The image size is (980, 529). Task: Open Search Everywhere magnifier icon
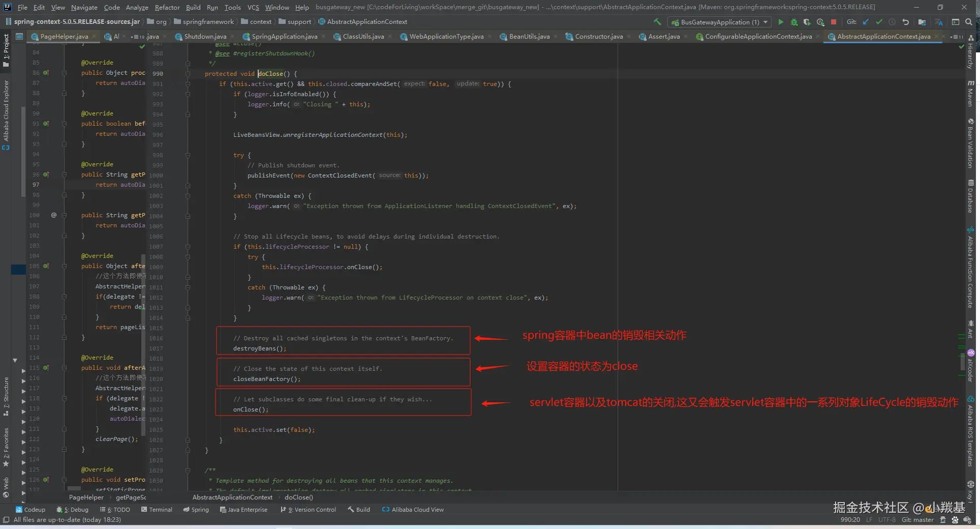[969, 22]
